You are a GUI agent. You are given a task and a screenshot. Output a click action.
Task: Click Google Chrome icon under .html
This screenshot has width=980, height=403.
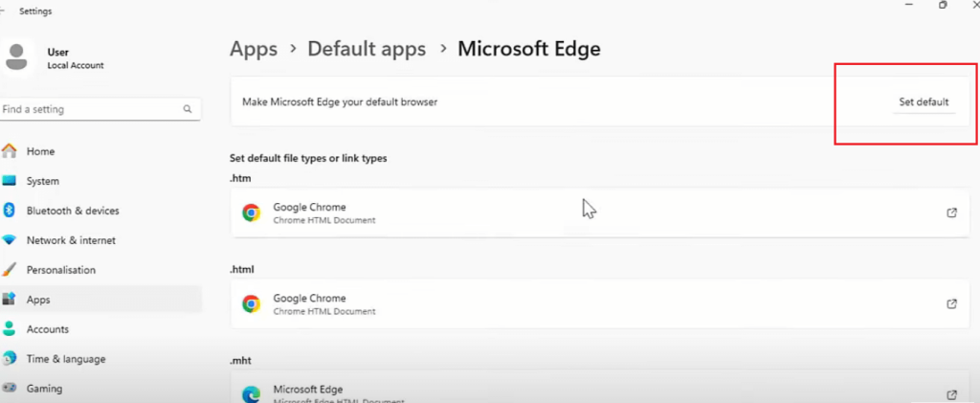pyautogui.click(x=252, y=304)
